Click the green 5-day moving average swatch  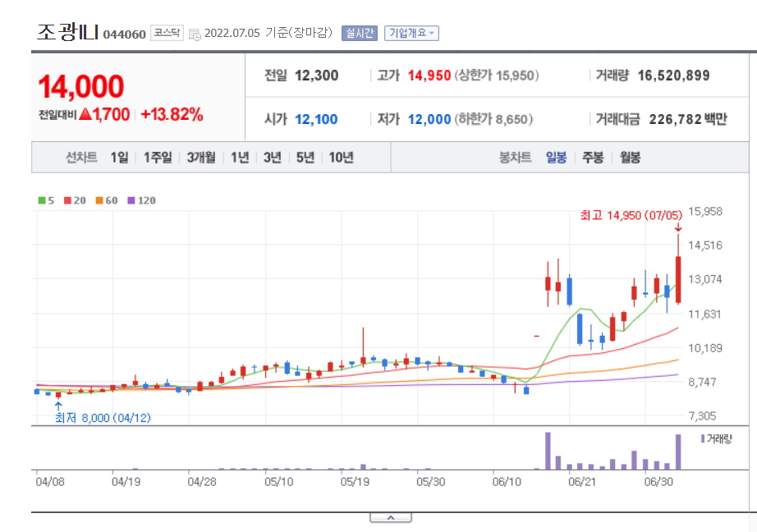point(42,200)
